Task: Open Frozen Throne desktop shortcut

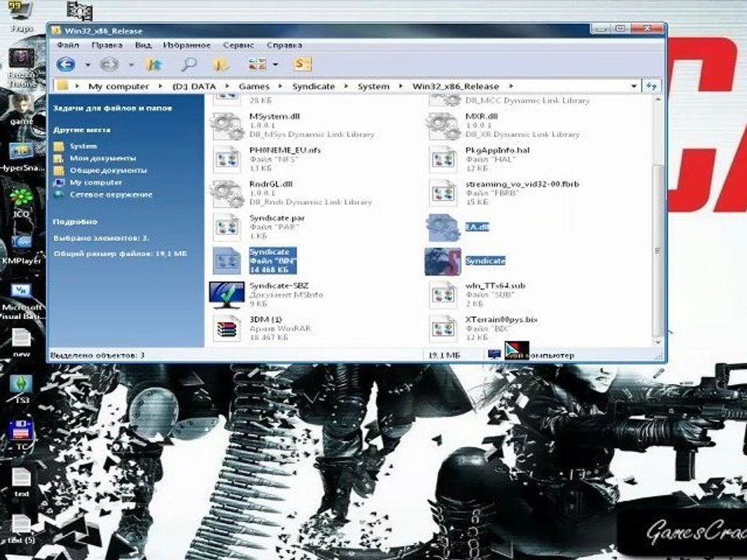Action: 22,67
